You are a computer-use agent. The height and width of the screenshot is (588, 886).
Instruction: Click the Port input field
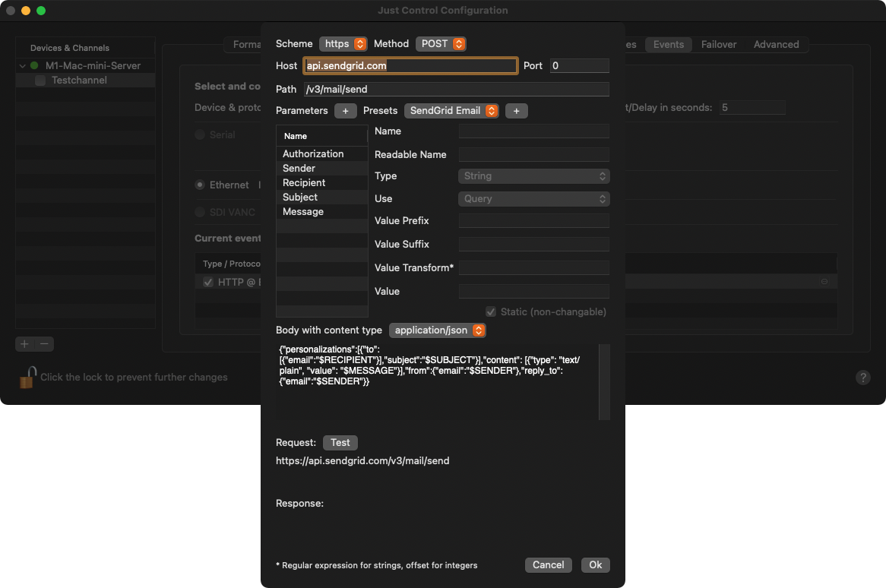pyautogui.click(x=580, y=65)
